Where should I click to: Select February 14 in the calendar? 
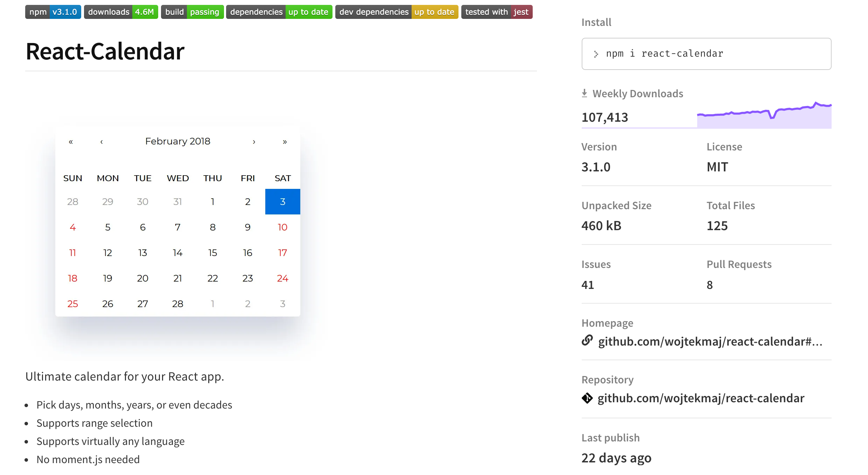coord(178,253)
